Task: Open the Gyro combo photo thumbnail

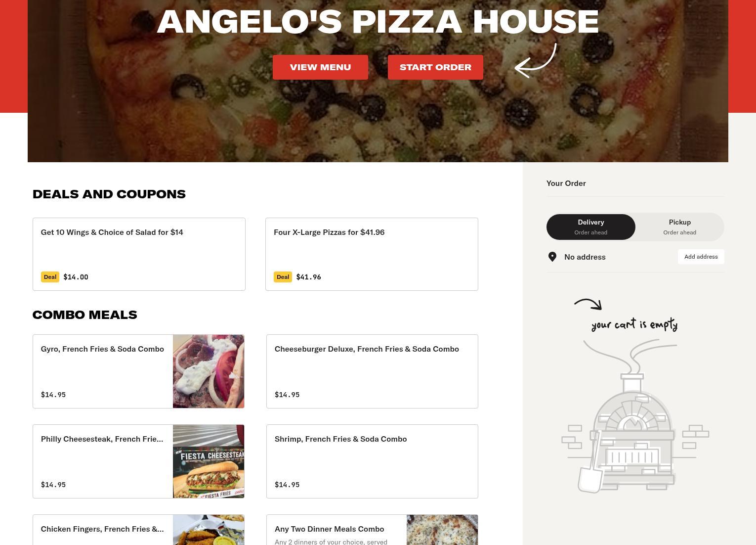Action: click(x=209, y=371)
